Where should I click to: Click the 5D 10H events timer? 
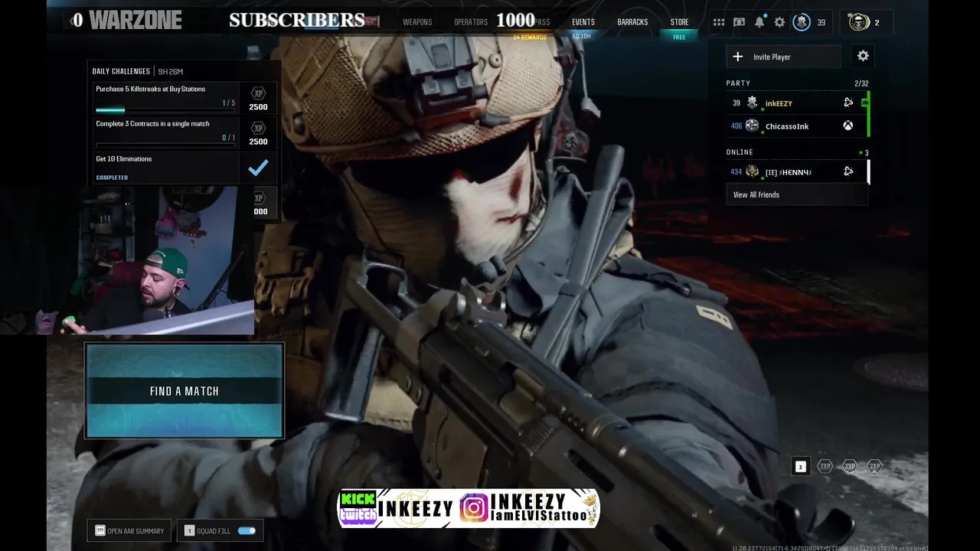581,36
